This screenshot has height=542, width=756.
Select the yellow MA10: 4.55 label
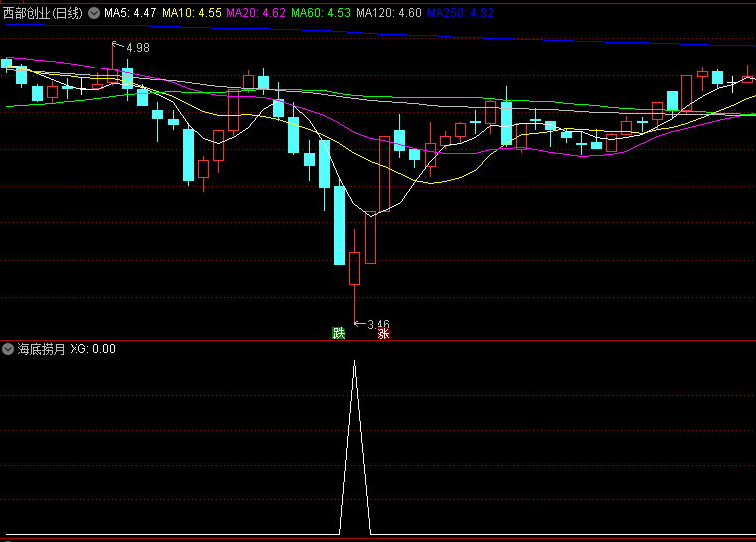click(x=192, y=13)
